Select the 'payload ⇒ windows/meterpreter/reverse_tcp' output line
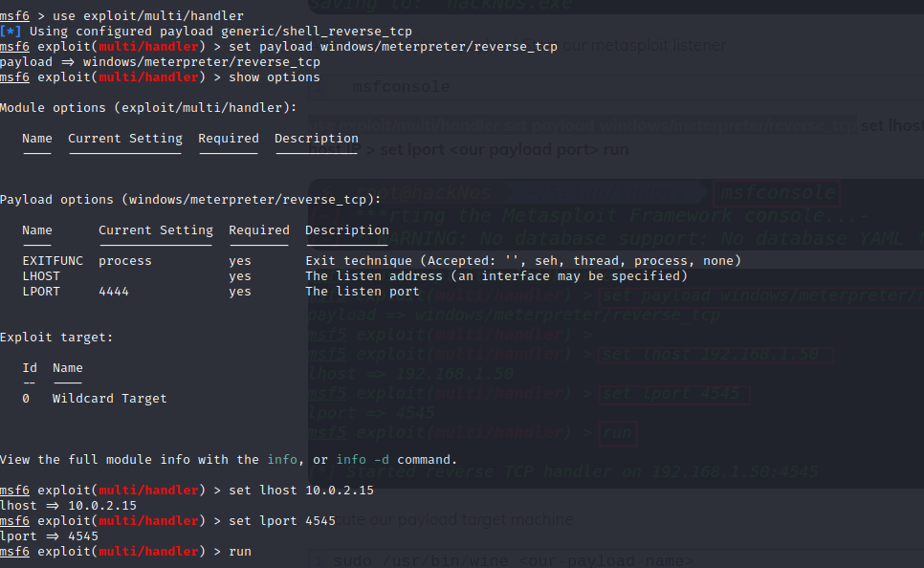This screenshot has height=568, width=924. click(x=160, y=62)
